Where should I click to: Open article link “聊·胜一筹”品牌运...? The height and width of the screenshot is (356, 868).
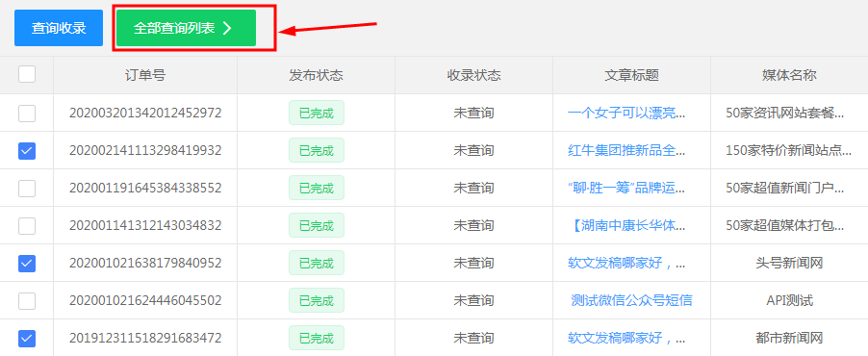point(626,189)
